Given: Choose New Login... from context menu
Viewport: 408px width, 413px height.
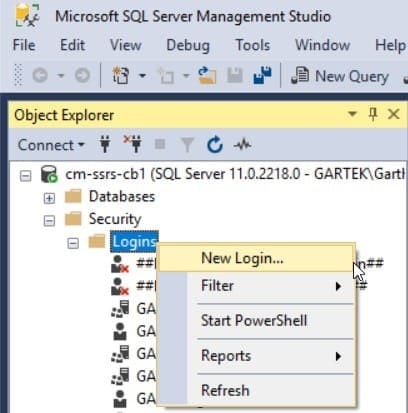Looking at the screenshot, I should [x=255, y=258].
